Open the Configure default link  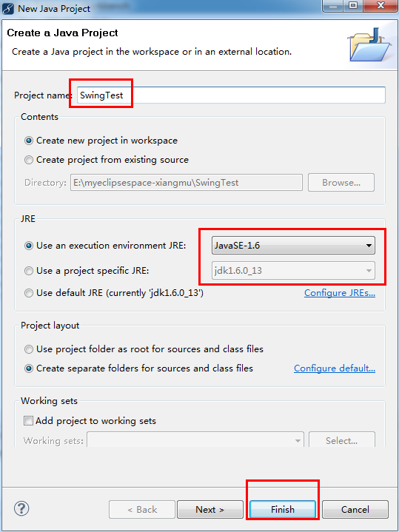click(335, 368)
